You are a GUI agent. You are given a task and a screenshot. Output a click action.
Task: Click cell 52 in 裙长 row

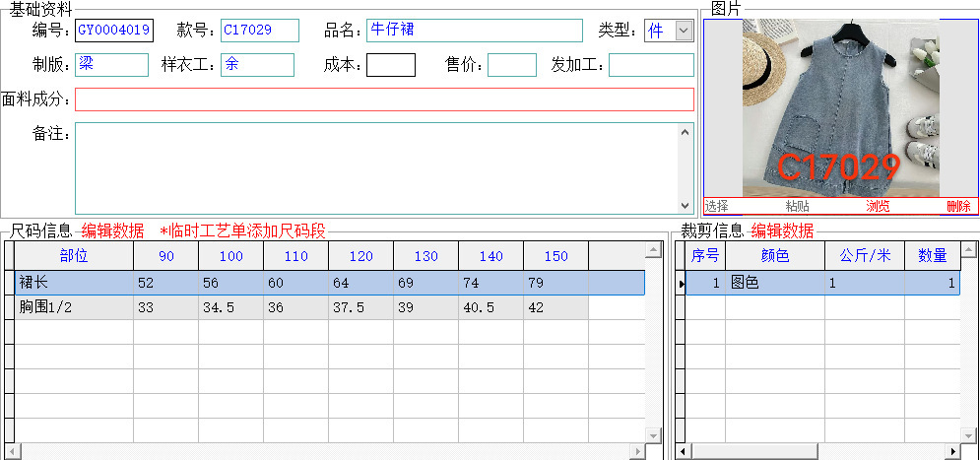[166, 283]
